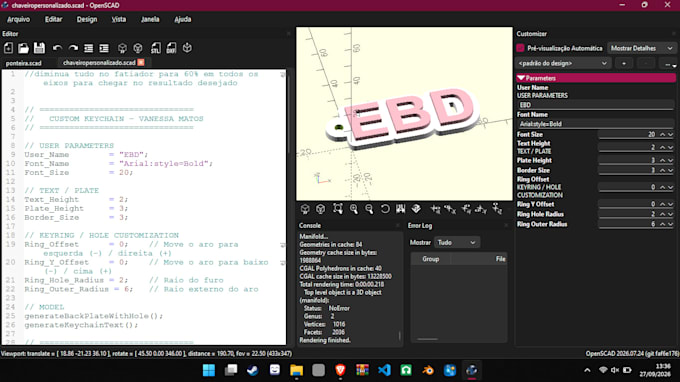
Task: Increase the Ring Y Offset value
Action: coord(663,204)
